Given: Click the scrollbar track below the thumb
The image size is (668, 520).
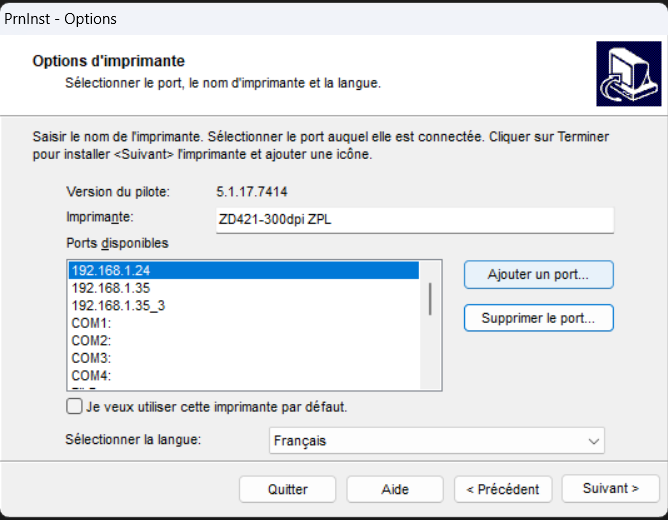Looking at the screenshot, I should pyautogui.click(x=431, y=350).
